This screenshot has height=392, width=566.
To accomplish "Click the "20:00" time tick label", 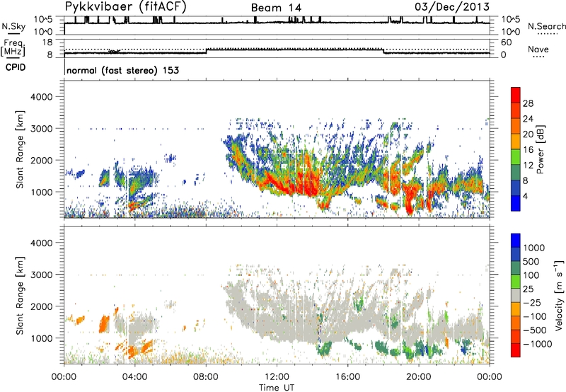I will tap(418, 377).
